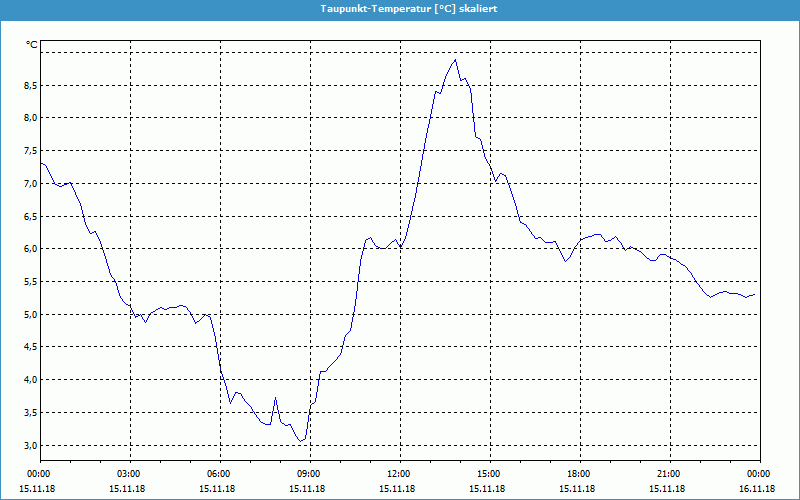Click the °C unit label on the y-axis
Image resolution: width=800 pixels, height=500 pixels.
point(31,45)
